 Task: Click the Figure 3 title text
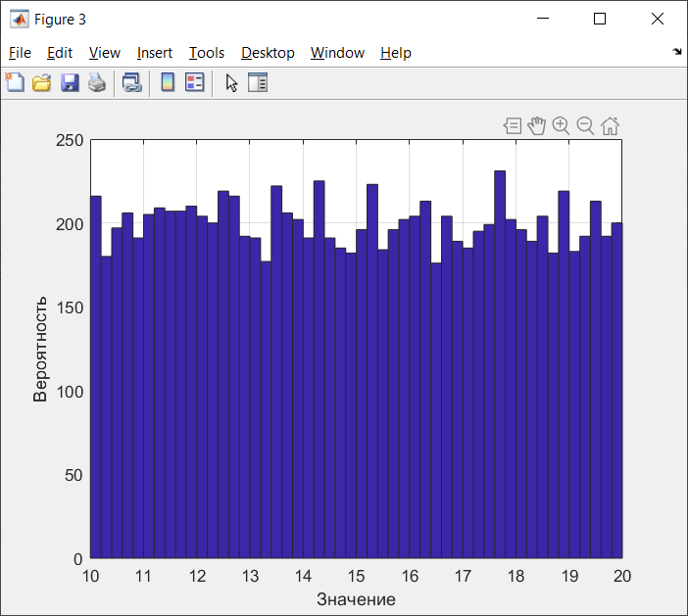[x=60, y=20]
